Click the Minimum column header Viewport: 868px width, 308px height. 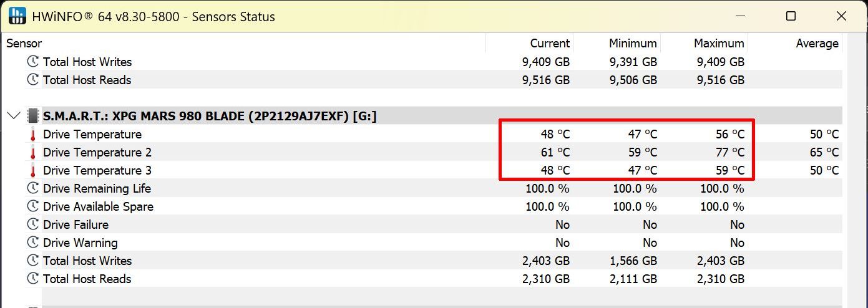coord(633,43)
